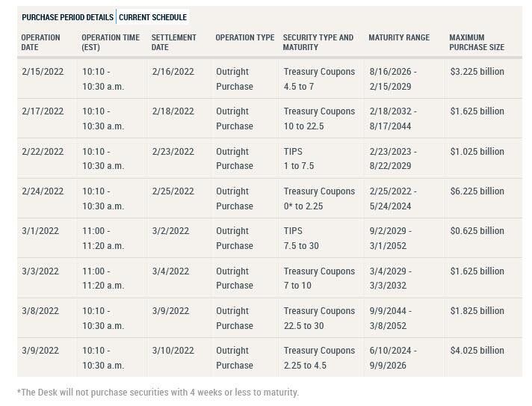Select Treasury Coupons 0* to 2.25 cell

319,198
